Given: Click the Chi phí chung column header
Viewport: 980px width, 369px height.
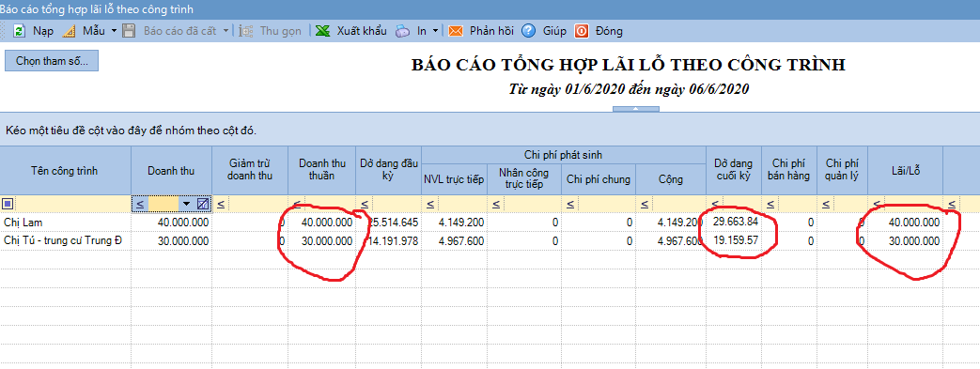Looking at the screenshot, I should coord(599,179).
